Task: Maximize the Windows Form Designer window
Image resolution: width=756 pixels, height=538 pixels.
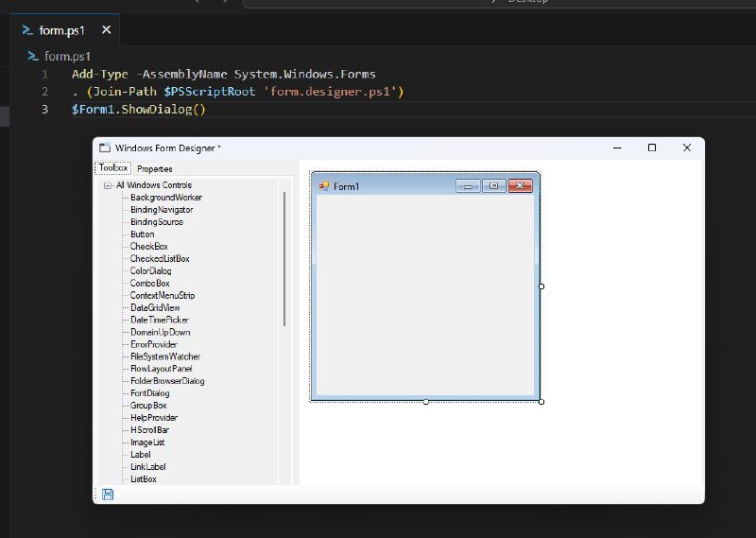Action: [x=652, y=148]
